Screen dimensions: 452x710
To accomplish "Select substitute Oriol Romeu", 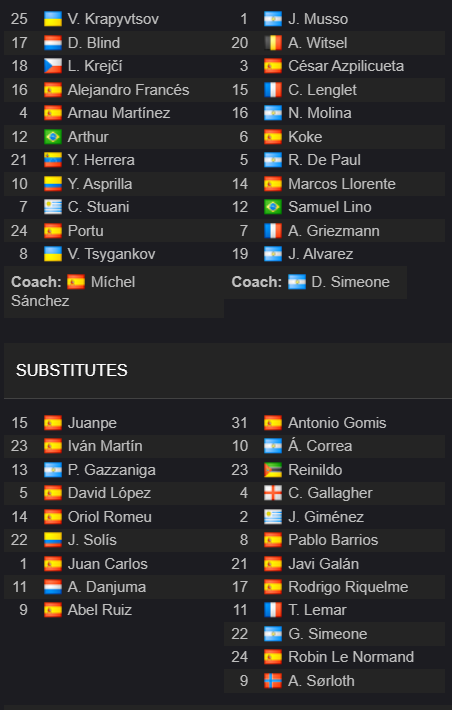I will coord(110,517).
